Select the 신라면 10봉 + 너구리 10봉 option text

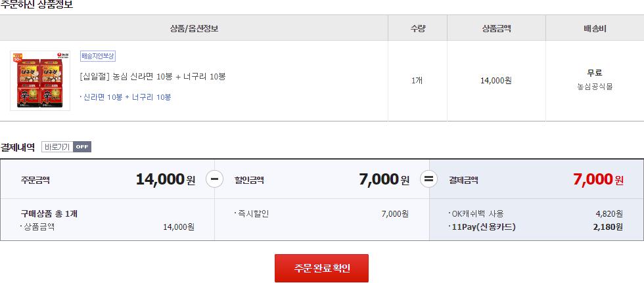tap(127, 97)
